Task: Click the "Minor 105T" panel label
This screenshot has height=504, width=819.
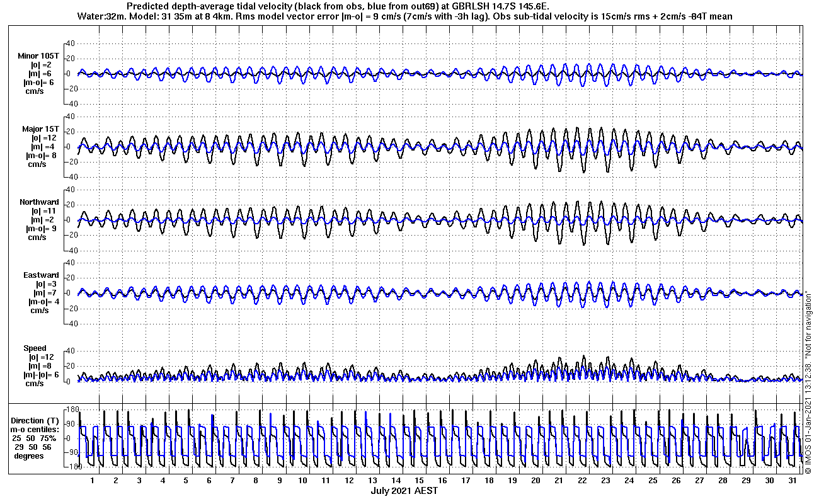Action: [39, 55]
